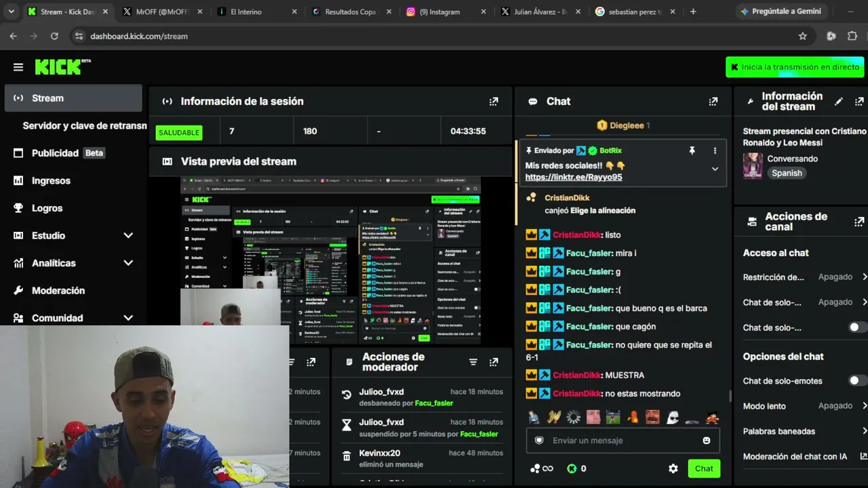Switch to the El Interino browser tab
Viewport: 868px width, 488px height.
click(x=258, y=12)
